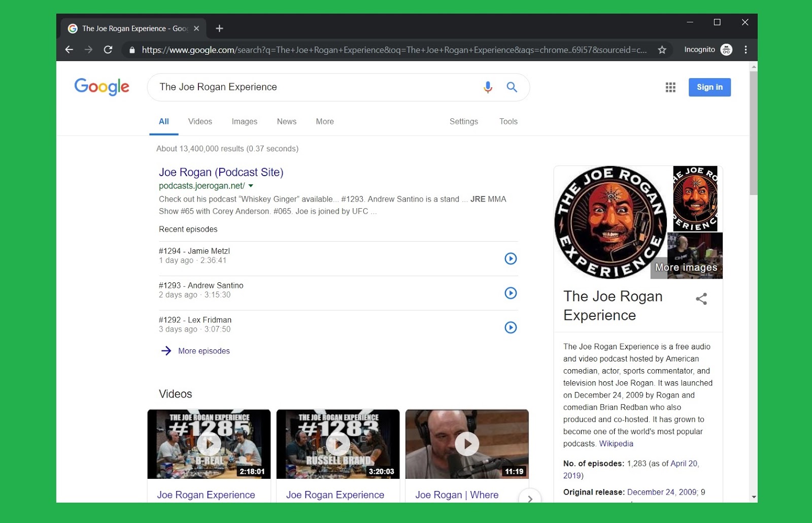Maximize the Chrome window
Image resolution: width=812 pixels, height=523 pixels.
coord(717,22)
